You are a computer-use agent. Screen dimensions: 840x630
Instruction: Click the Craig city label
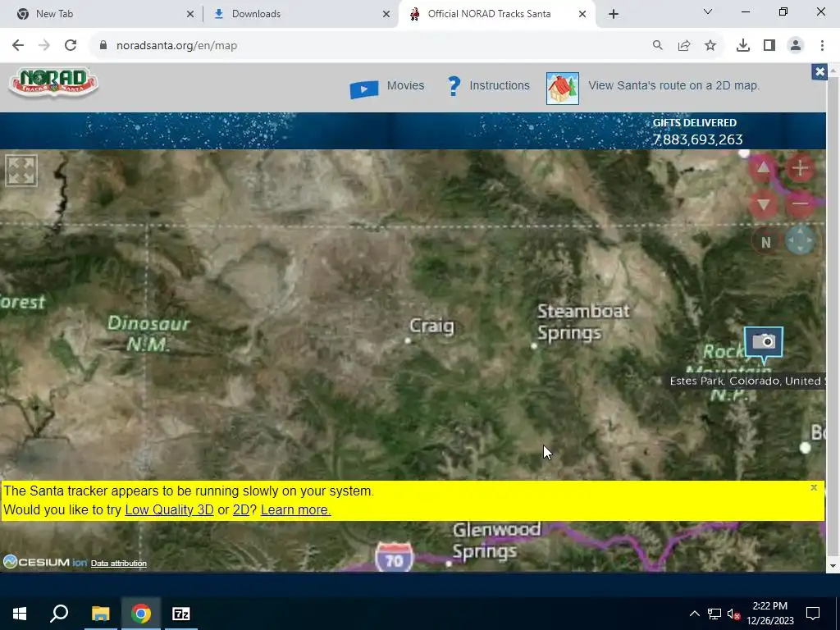(x=431, y=326)
